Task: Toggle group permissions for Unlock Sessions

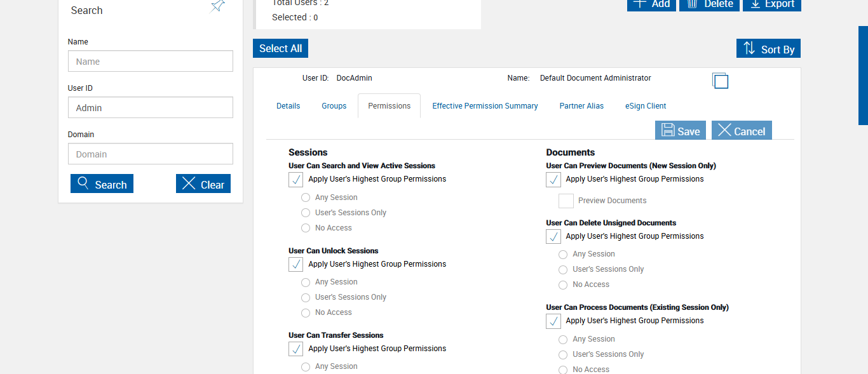Action: (296, 264)
